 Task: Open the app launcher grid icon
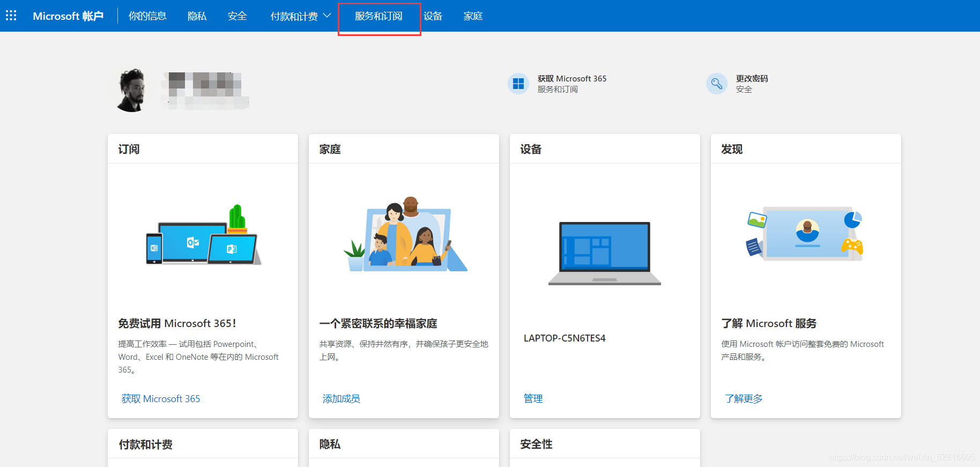[x=11, y=16]
